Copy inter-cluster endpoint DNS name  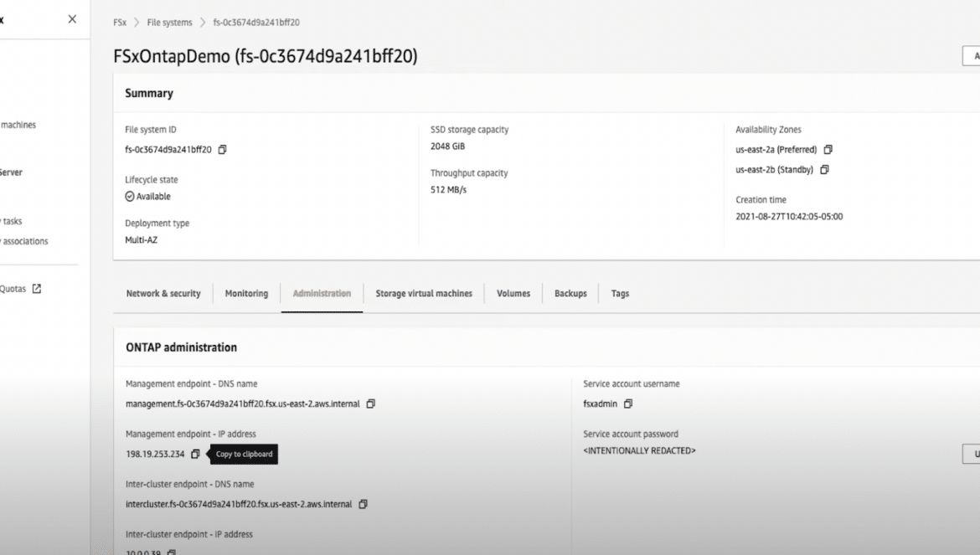click(364, 505)
